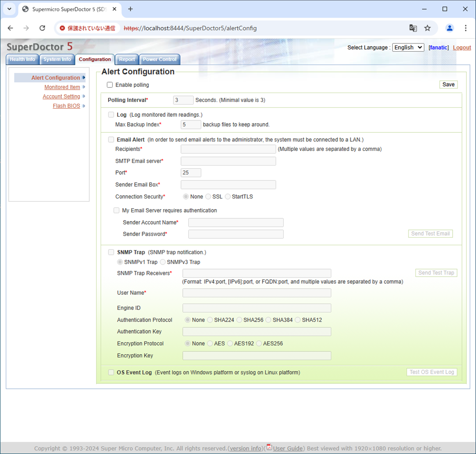Click the arrow icon next to Alert Configuration
This screenshot has height=454, width=476.
point(83,78)
